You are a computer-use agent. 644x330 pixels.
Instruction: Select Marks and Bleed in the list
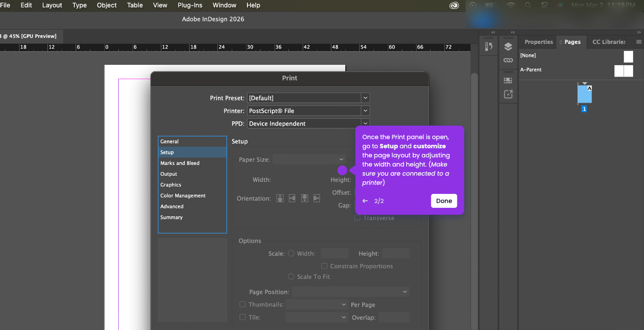tap(180, 163)
